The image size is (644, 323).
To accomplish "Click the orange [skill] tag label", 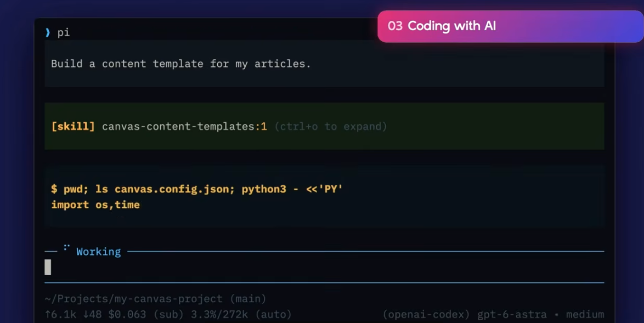I will click(x=73, y=127).
